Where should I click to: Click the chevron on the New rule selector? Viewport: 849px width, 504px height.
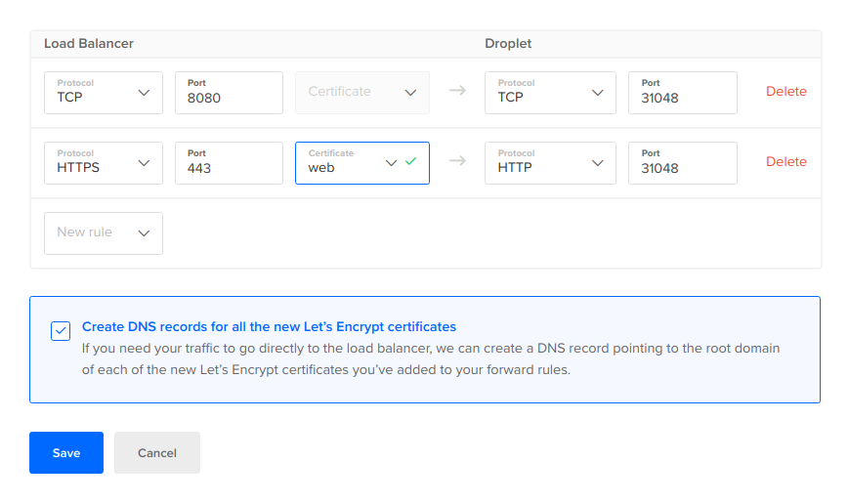[x=145, y=233]
